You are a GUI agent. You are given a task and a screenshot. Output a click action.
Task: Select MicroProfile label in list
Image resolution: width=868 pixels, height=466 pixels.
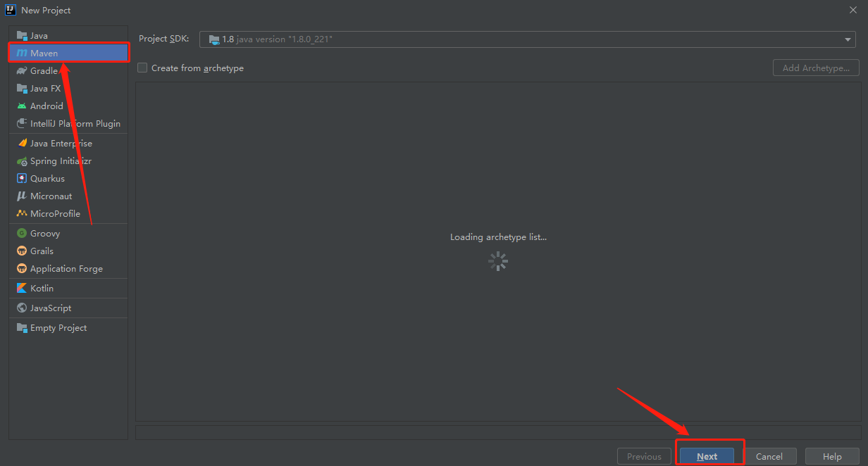[55, 213]
